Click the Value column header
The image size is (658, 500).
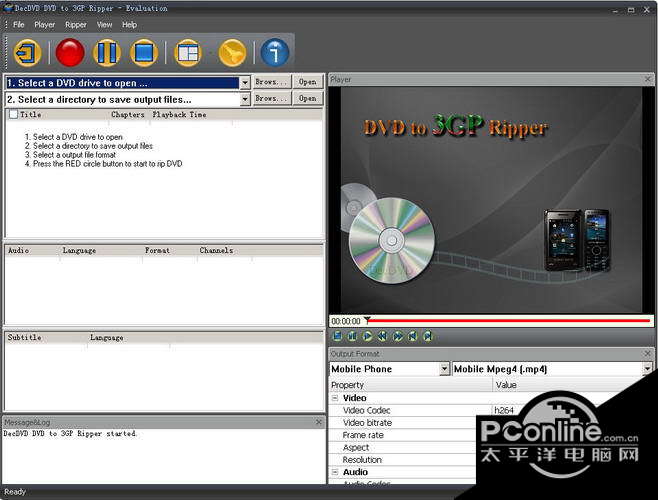[506, 385]
